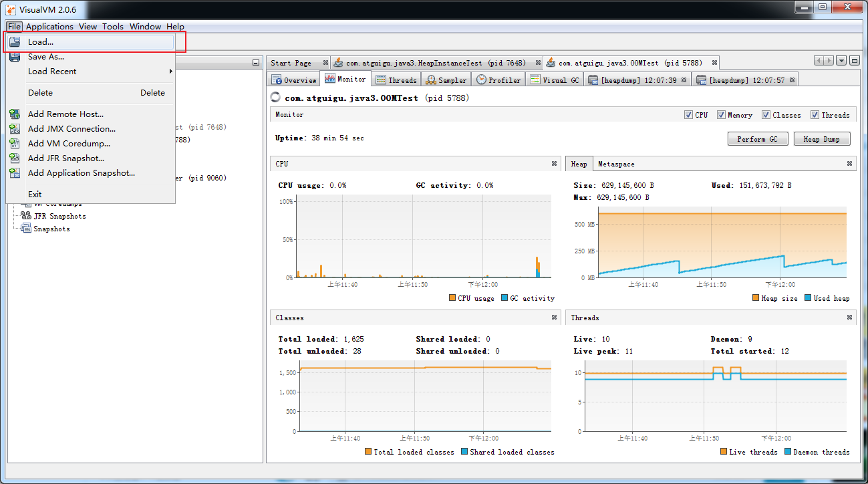Click the Heap size legend swatch
This screenshot has width=868, height=484.
[755, 298]
